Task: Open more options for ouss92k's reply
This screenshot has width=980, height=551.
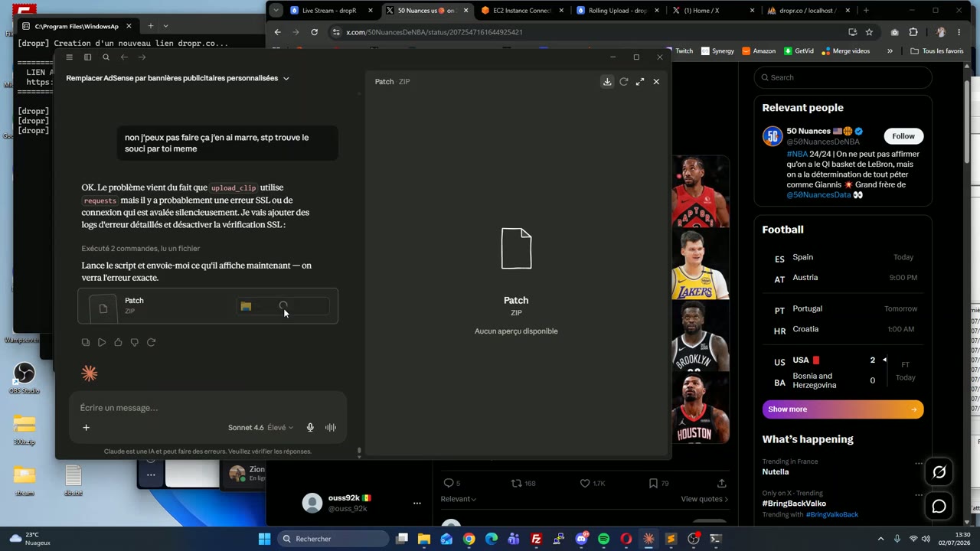Action: coord(416,504)
